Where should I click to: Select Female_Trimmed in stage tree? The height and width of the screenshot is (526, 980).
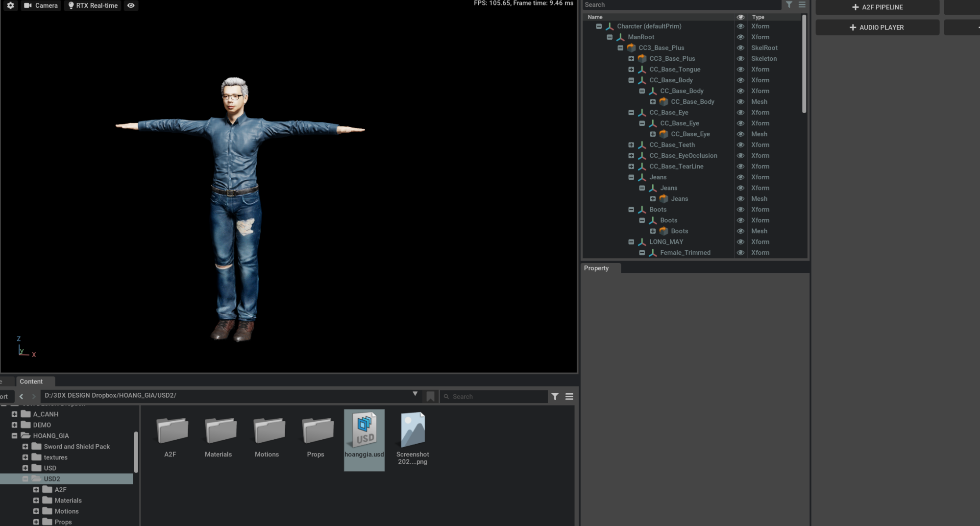(x=685, y=253)
